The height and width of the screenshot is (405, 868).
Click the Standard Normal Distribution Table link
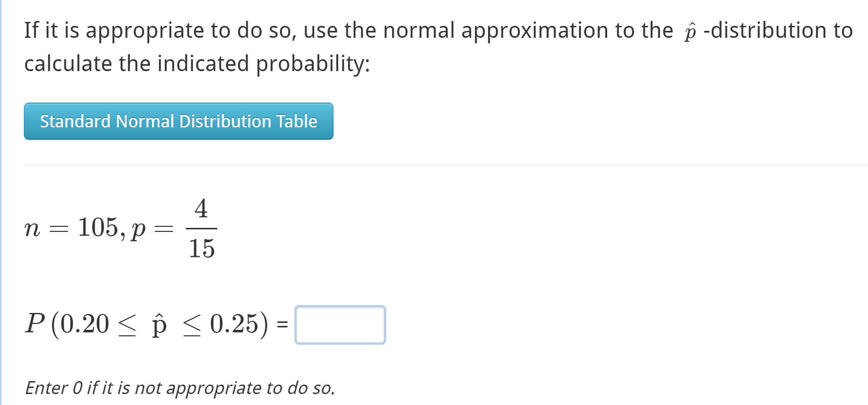click(x=178, y=121)
